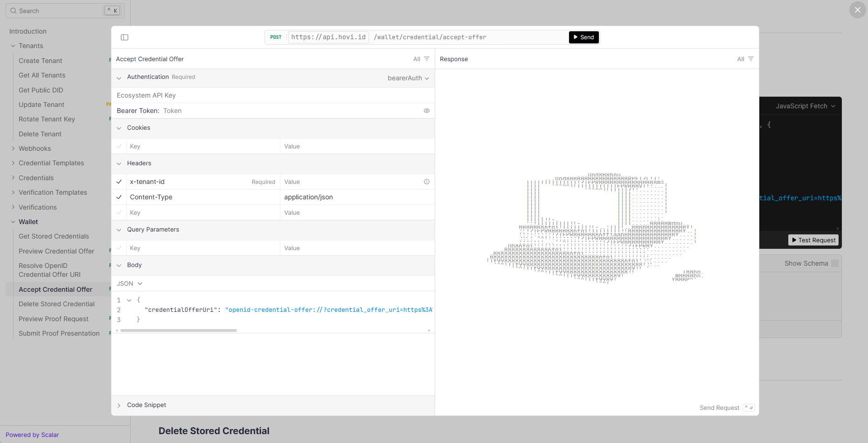Close the API client modal
The width and height of the screenshot is (868, 443).
[x=857, y=10]
